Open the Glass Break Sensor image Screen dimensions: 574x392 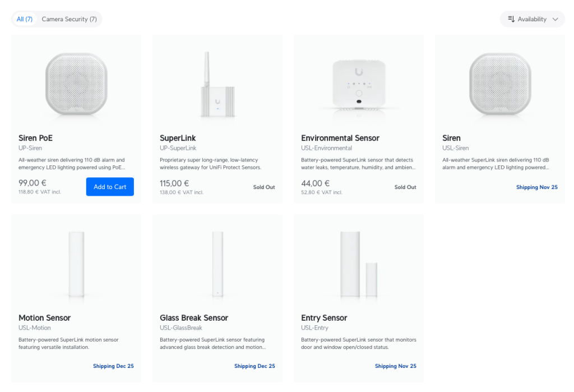tap(217, 264)
